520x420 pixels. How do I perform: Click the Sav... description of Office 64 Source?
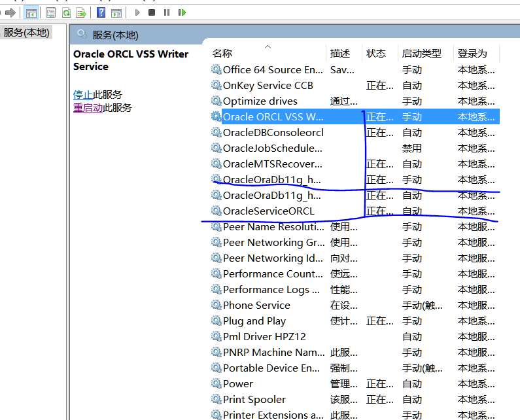pyautogui.click(x=342, y=69)
